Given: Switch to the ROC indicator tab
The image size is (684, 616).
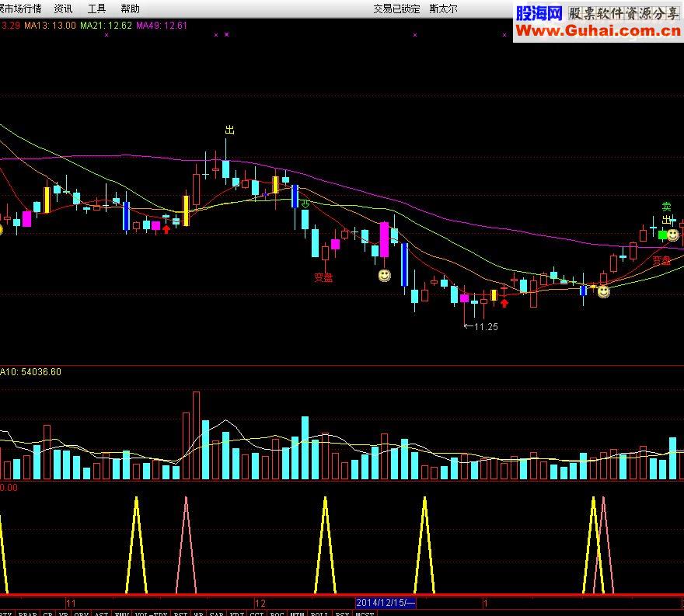Looking at the screenshot, I should 277,614.
